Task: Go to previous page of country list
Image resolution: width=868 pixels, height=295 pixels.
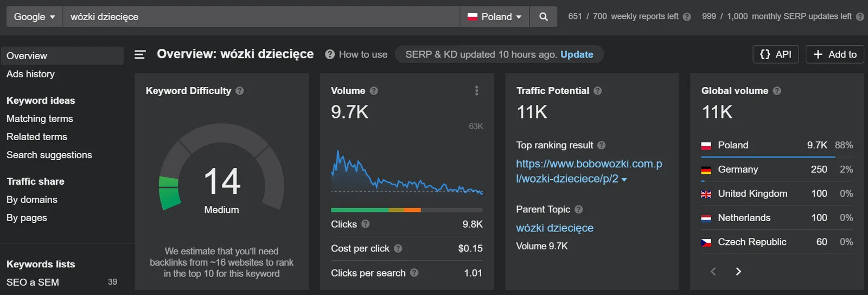Action: [713, 272]
